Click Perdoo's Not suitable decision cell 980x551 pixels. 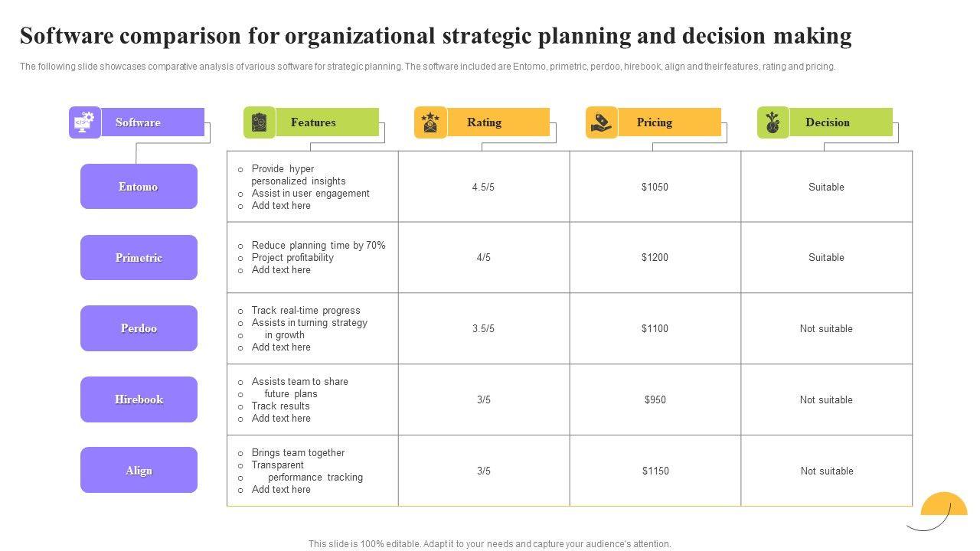tap(826, 329)
